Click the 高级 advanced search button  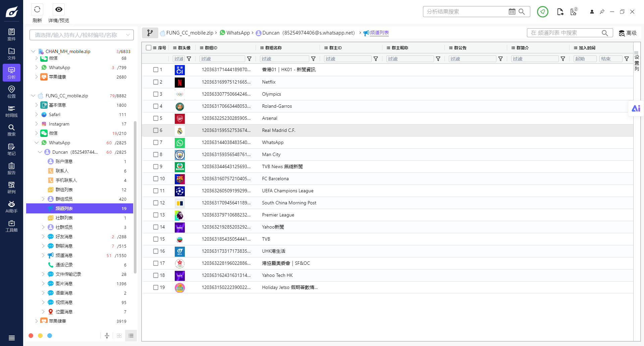(x=628, y=33)
